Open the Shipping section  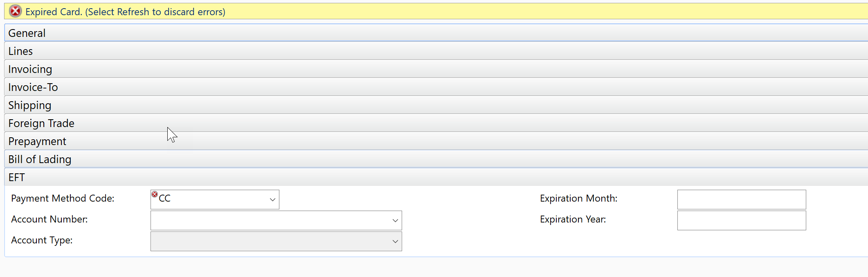[436, 105]
